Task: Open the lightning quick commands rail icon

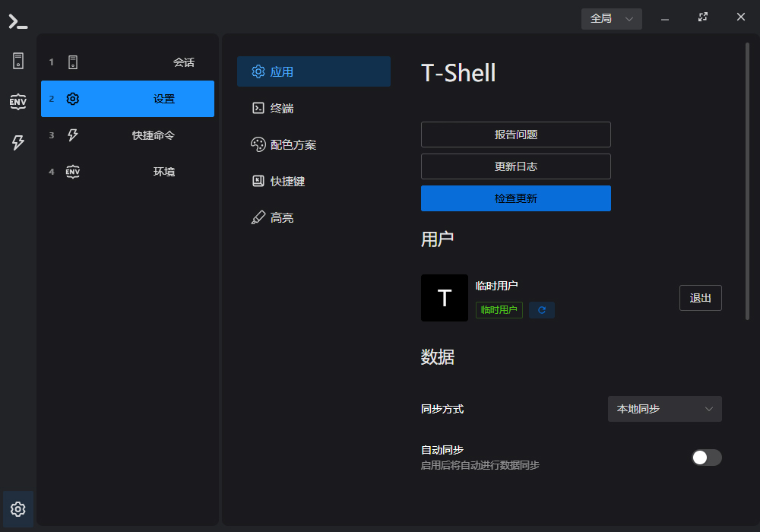Action: pos(18,142)
